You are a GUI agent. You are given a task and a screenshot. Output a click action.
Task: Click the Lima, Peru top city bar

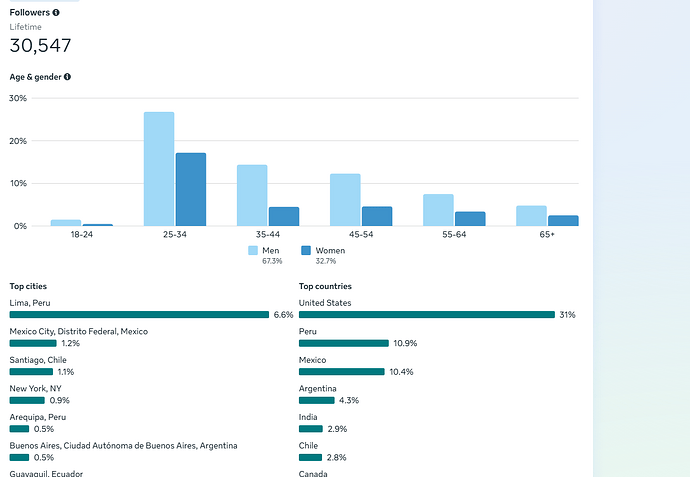click(x=139, y=314)
